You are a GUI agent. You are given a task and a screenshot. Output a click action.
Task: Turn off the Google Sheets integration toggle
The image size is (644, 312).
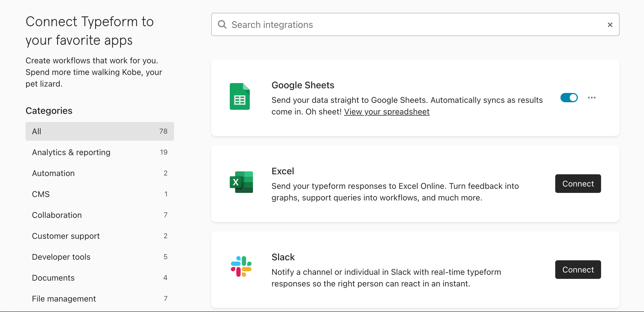(569, 98)
